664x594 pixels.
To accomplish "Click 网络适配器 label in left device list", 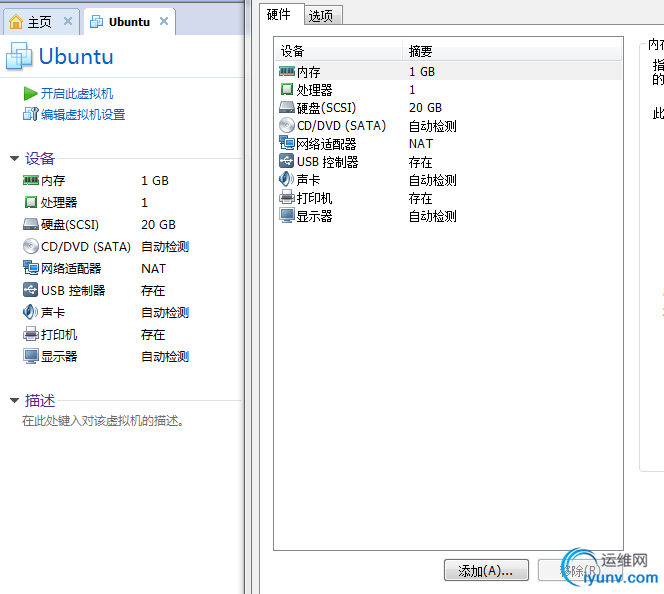I will click(71, 268).
